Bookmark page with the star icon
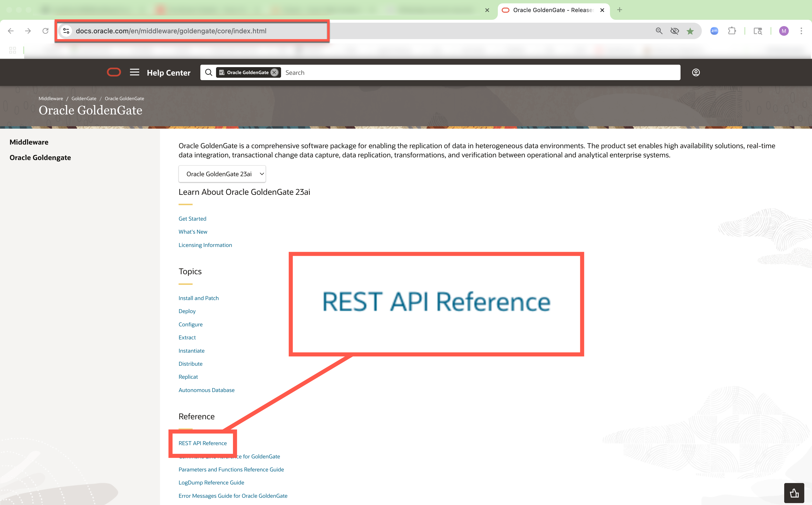Viewport: 812px width, 505px height. 690,31
